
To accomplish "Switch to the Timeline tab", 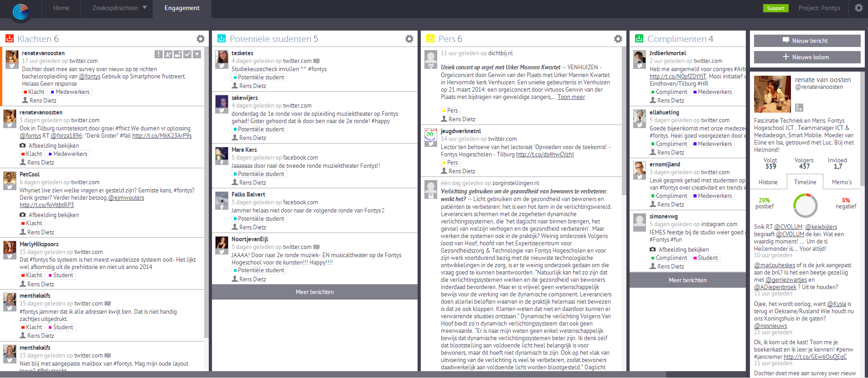I will click(x=805, y=182).
